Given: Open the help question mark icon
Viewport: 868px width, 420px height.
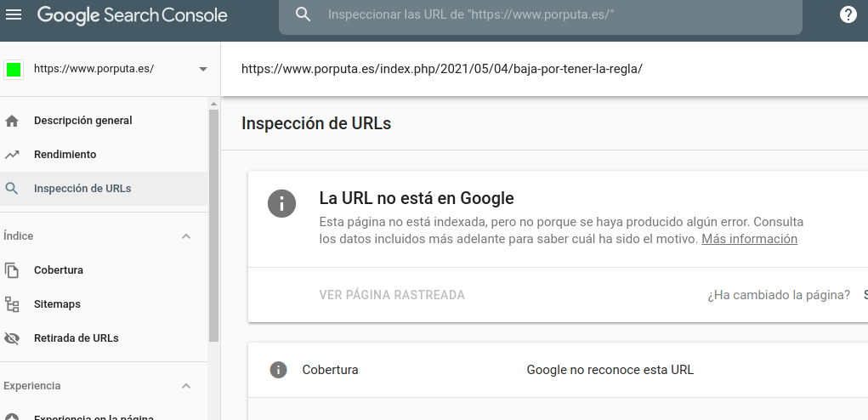Looking at the screenshot, I should [848, 14].
